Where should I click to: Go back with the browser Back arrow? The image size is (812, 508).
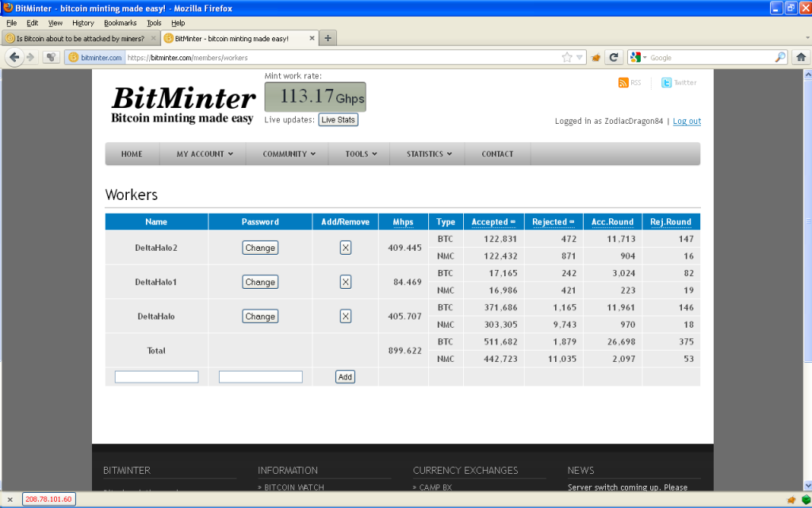click(14, 57)
